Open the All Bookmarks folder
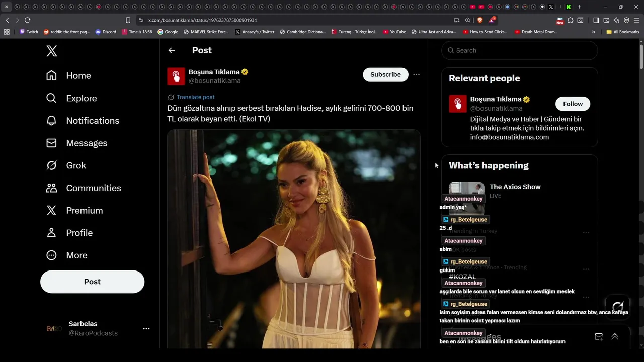This screenshot has height=362, width=644. [x=623, y=32]
